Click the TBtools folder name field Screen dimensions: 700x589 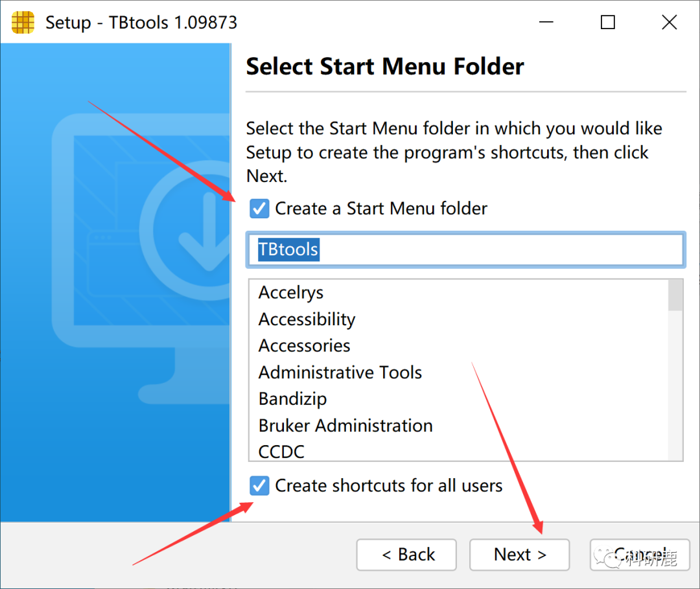coord(464,249)
